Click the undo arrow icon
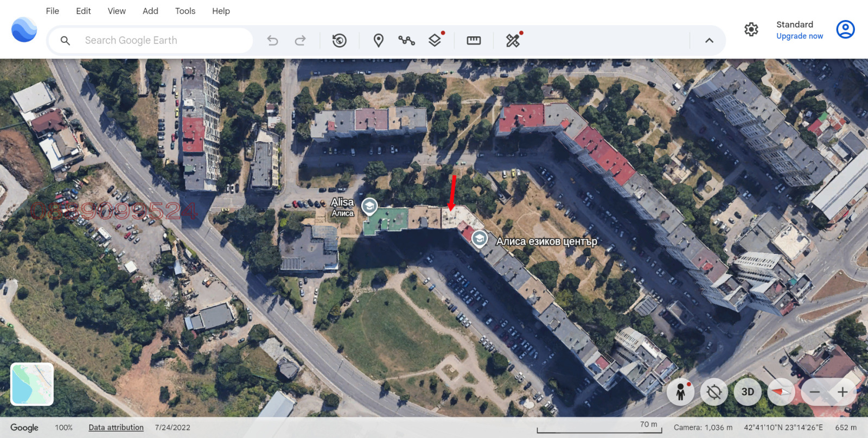Image resolution: width=868 pixels, height=438 pixels. point(272,40)
